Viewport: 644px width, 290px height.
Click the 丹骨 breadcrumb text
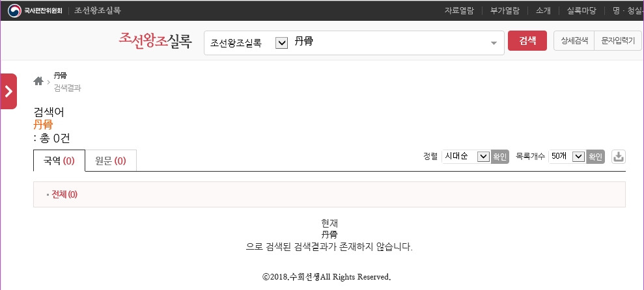click(61, 75)
